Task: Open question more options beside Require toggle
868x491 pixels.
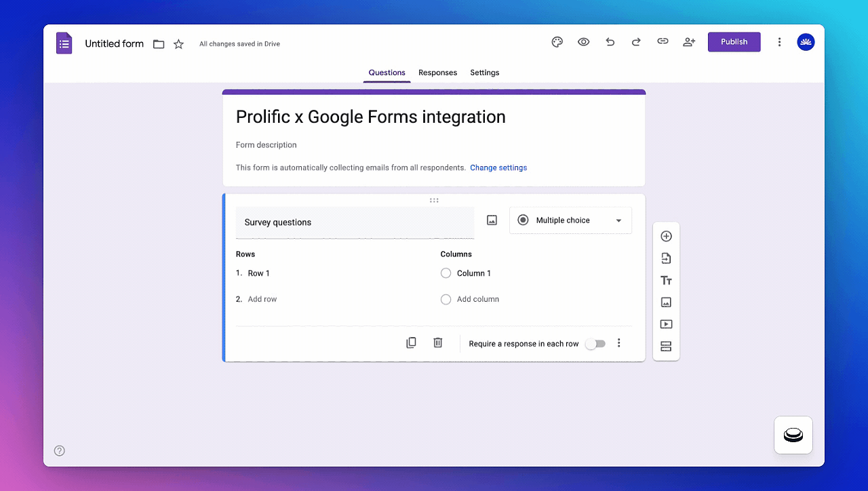Action: [x=618, y=343]
